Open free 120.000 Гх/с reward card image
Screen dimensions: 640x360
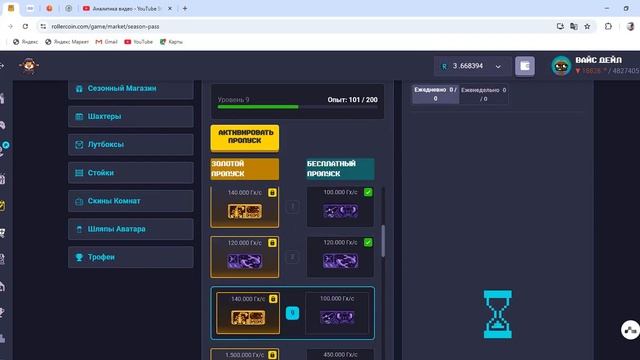point(340,261)
